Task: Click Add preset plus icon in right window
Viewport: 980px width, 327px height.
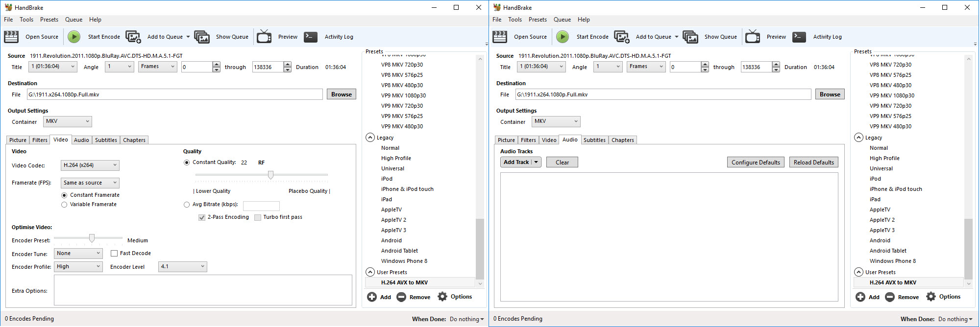Action: (x=860, y=297)
